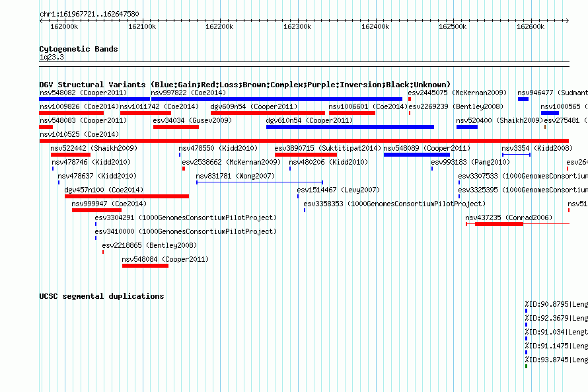Click the nsv946477 variant label
Screen dimensions: 588x392
coord(553,93)
